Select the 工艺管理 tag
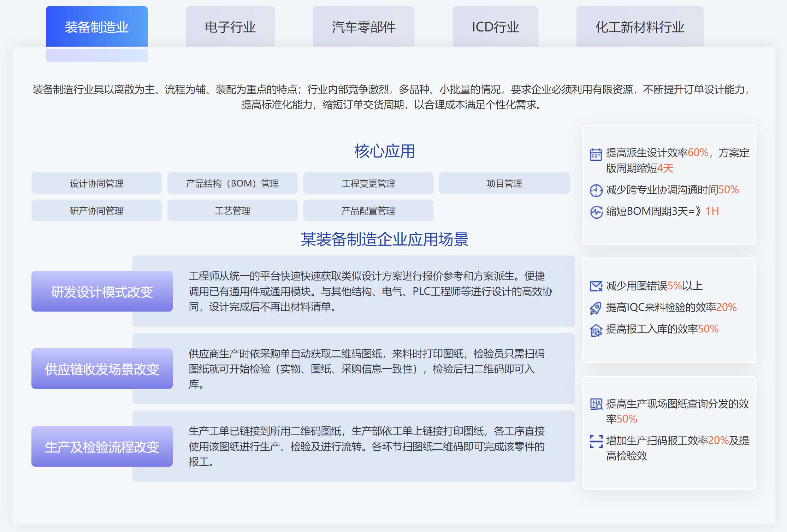Image resolution: width=787 pixels, height=532 pixels. coord(232,211)
